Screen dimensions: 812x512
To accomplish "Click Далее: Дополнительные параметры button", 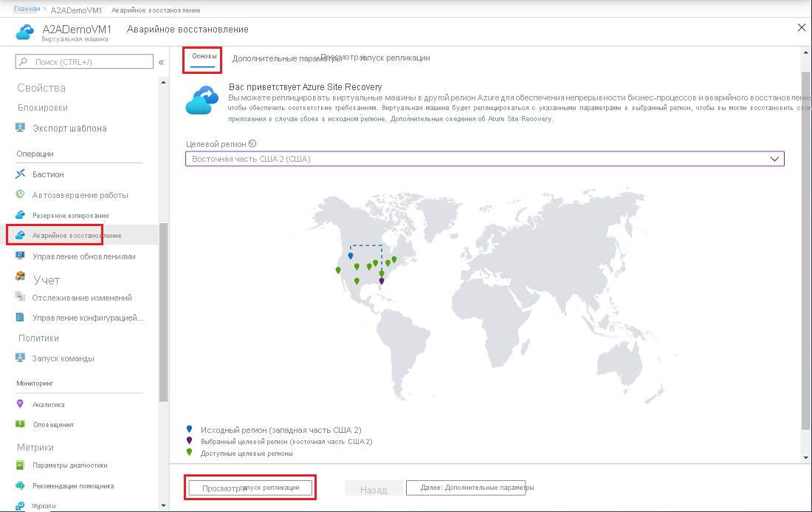I will tap(466, 488).
